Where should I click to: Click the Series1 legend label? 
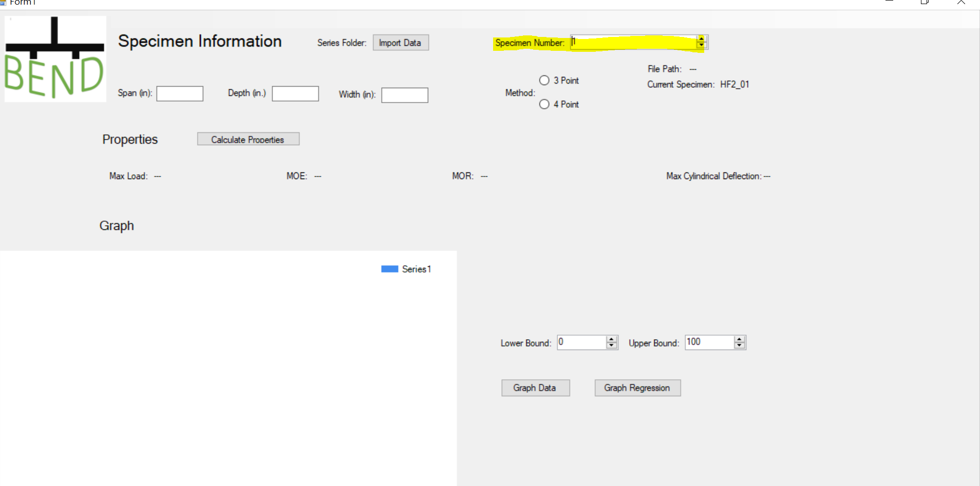[x=417, y=269]
